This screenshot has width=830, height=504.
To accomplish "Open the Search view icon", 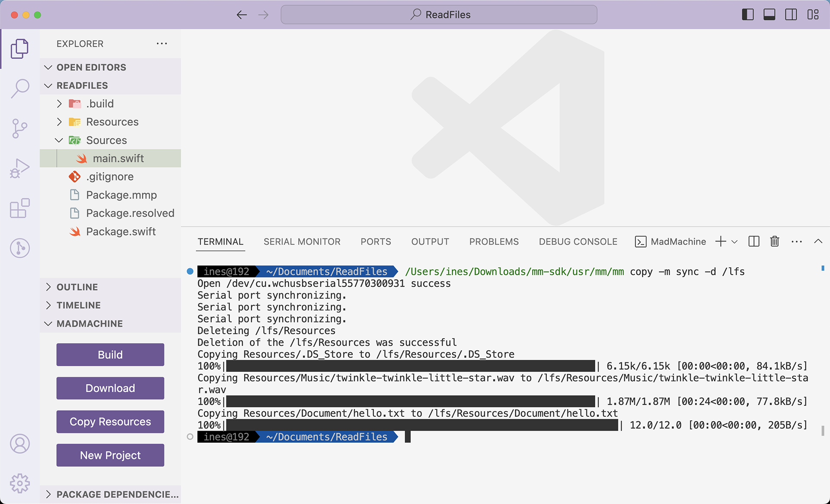I will [19, 88].
